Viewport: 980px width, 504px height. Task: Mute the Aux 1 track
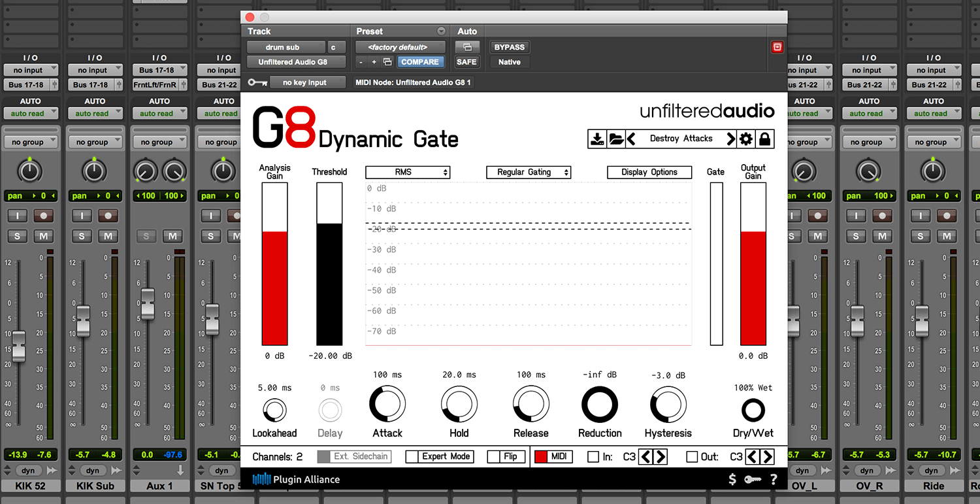point(172,236)
